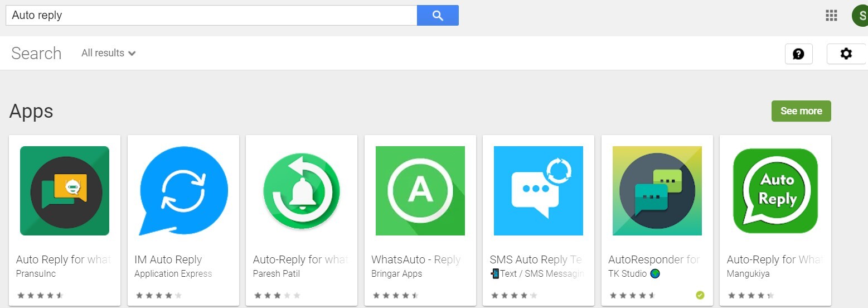
Task: Open the WhatsAuto letter A app icon
Action: point(420,191)
